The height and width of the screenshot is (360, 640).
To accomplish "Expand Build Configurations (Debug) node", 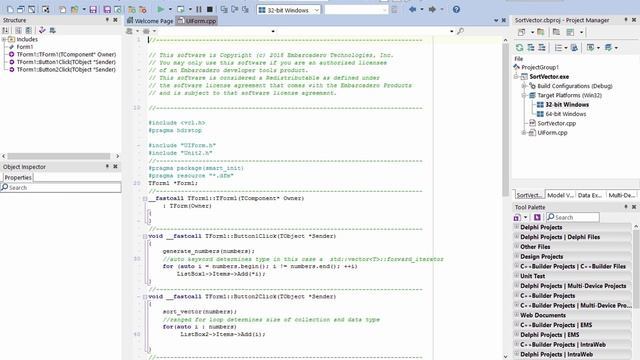I will (524, 86).
